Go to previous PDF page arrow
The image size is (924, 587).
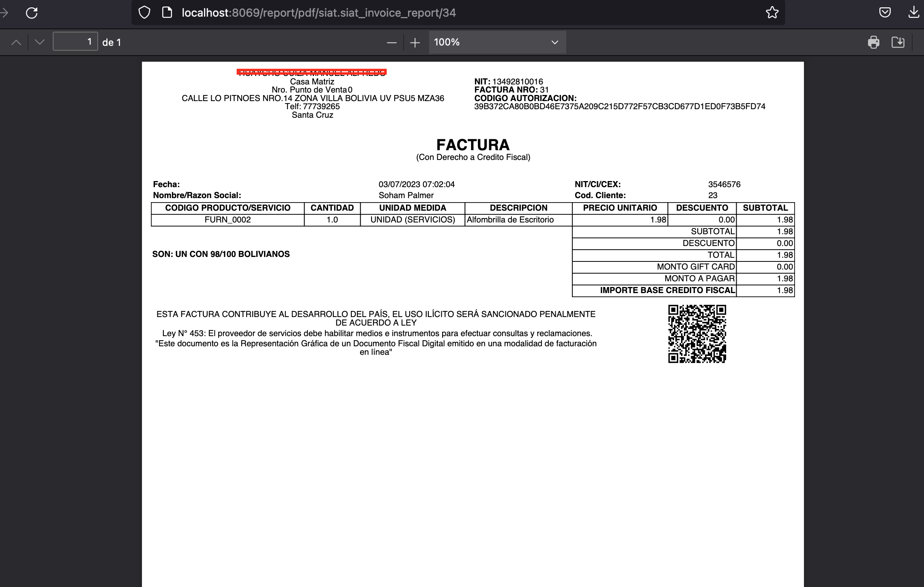point(16,42)
